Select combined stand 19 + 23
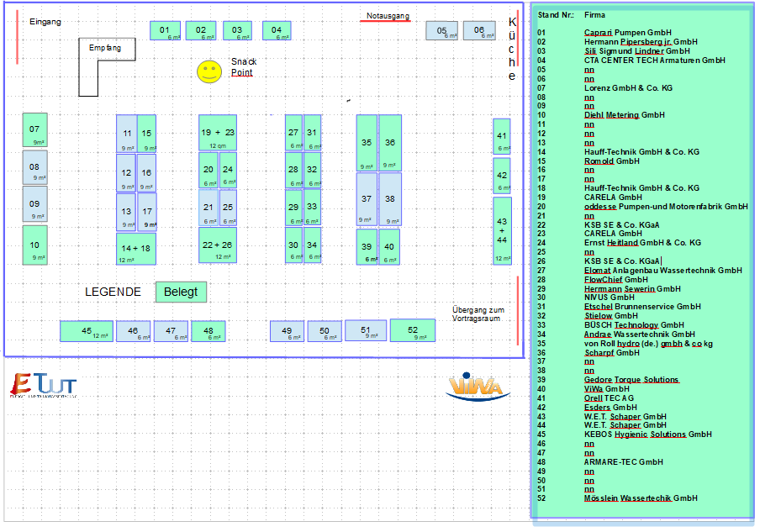 (x=218, y=133)
